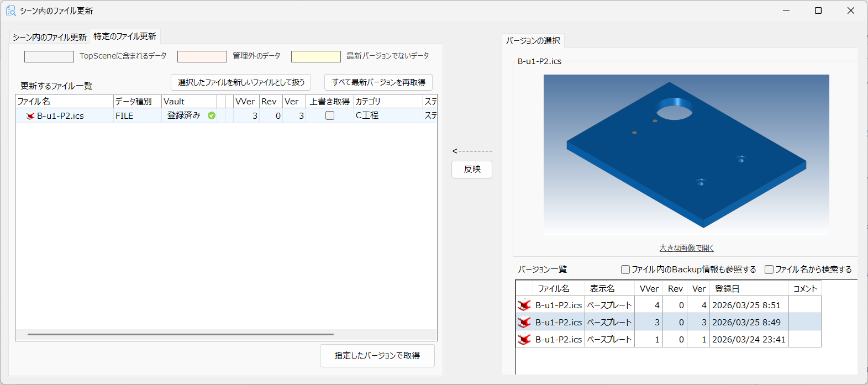Image resolution: width=868 pixels, height=385 pixels.
Task: Click the 登録済み Vault status text
Action: tap(184, 115)
